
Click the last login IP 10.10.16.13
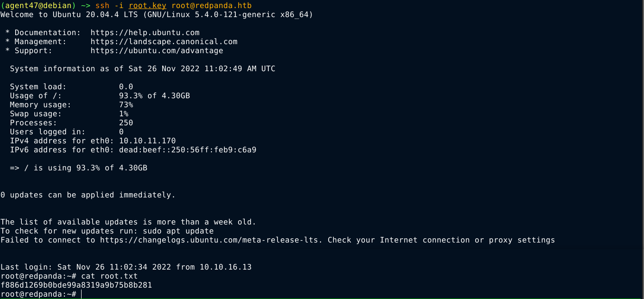[x=225, y=267]
